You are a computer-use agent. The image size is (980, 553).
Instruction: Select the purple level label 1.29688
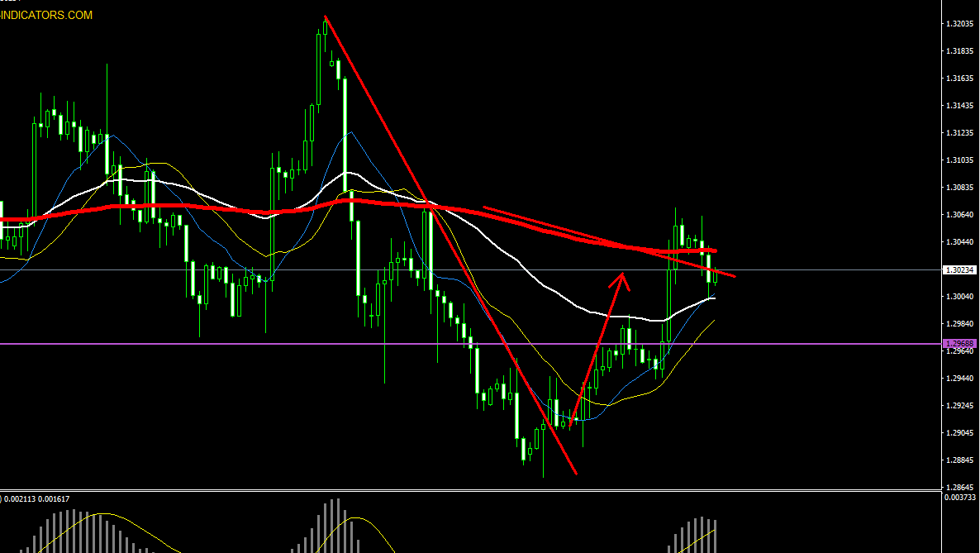(959, 343)
